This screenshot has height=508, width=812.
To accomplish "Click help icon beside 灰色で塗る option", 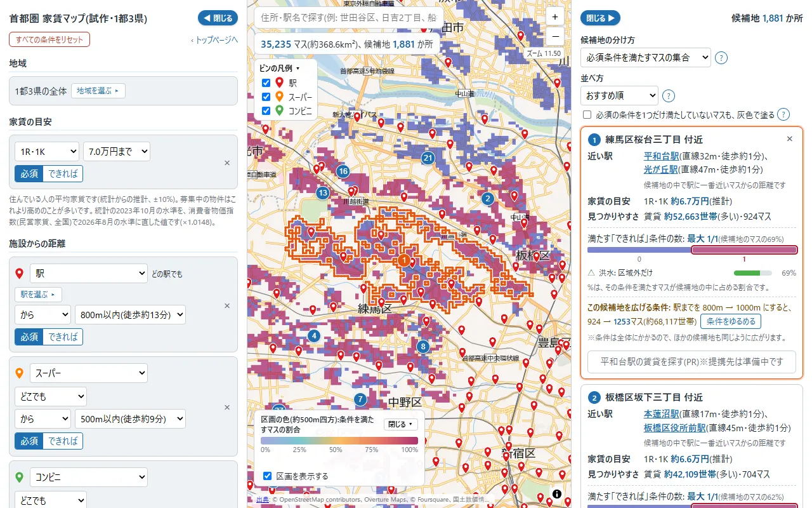I will [783, 114].
